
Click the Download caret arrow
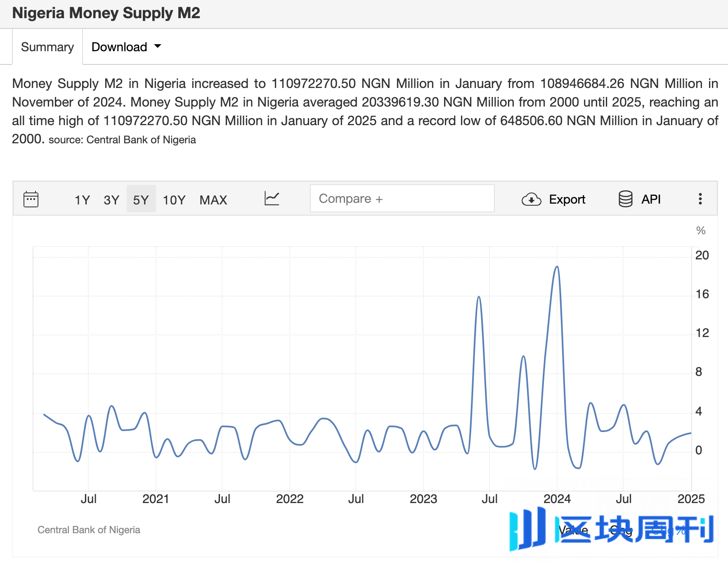point(158,46)
